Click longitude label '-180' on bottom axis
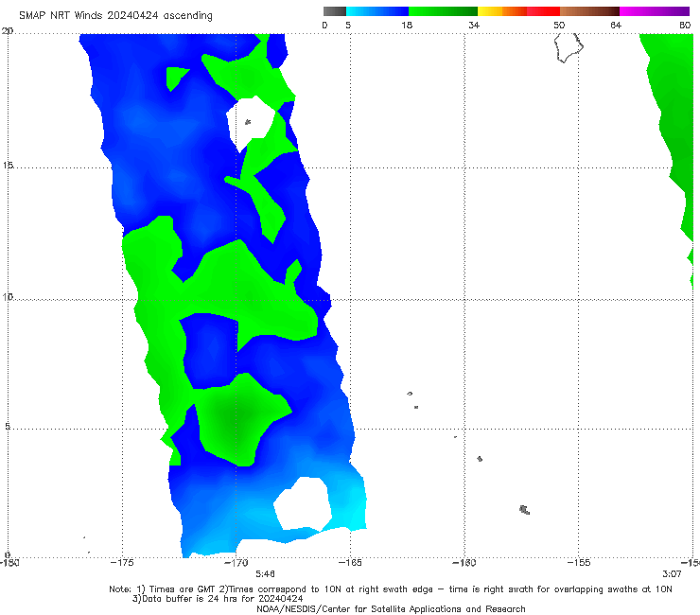 [9, 563]
